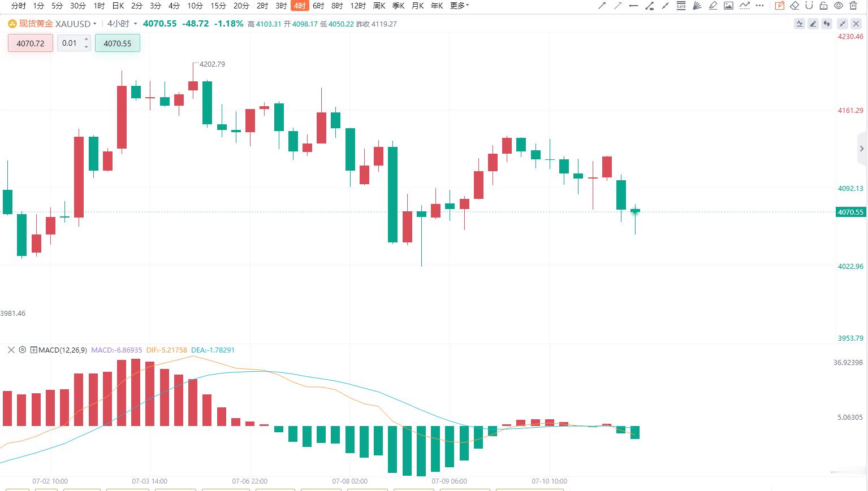
Task: Select the 3分 timeframe
Action: (156, 6)
